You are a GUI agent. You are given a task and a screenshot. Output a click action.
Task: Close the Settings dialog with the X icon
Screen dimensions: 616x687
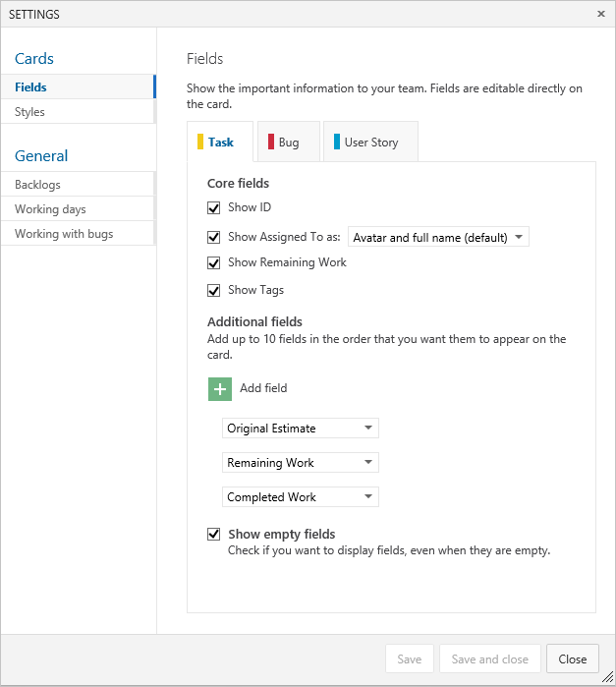(601, 14)
